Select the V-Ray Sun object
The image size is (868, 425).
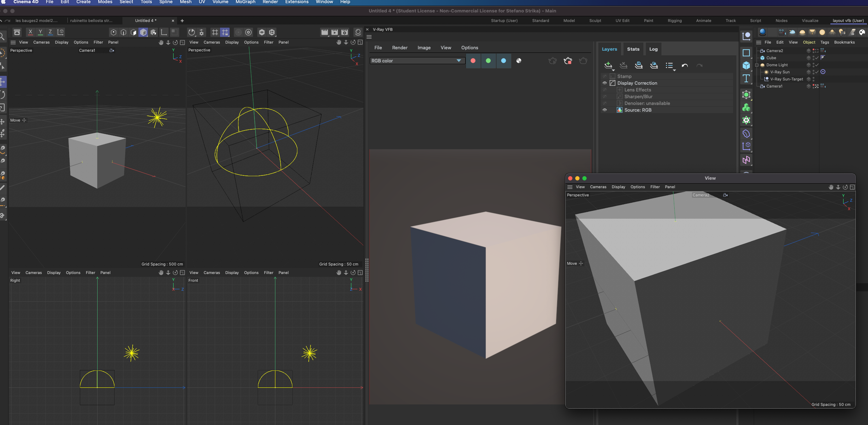pyautogui.click(x=780, y=72)
